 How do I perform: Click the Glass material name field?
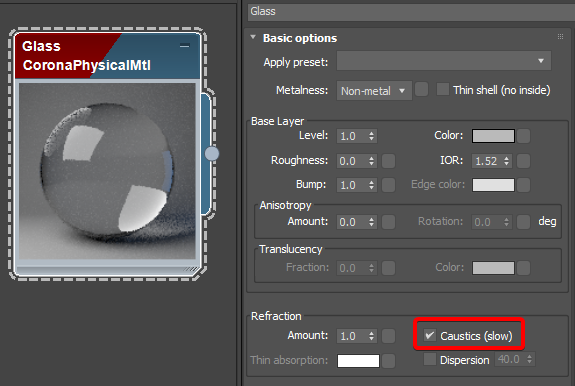click(411, 11)
